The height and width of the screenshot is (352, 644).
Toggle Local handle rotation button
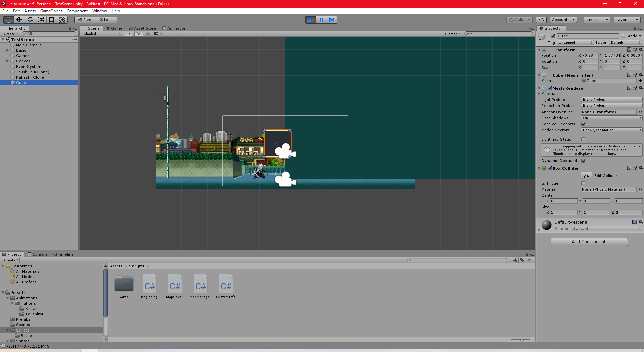click(x=107, y=20)
